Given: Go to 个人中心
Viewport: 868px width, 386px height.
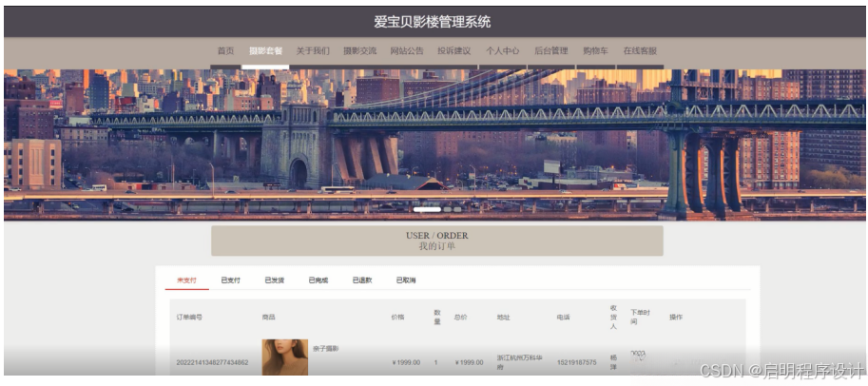Looking at the screenshot, I should click(x=502, y=51).
